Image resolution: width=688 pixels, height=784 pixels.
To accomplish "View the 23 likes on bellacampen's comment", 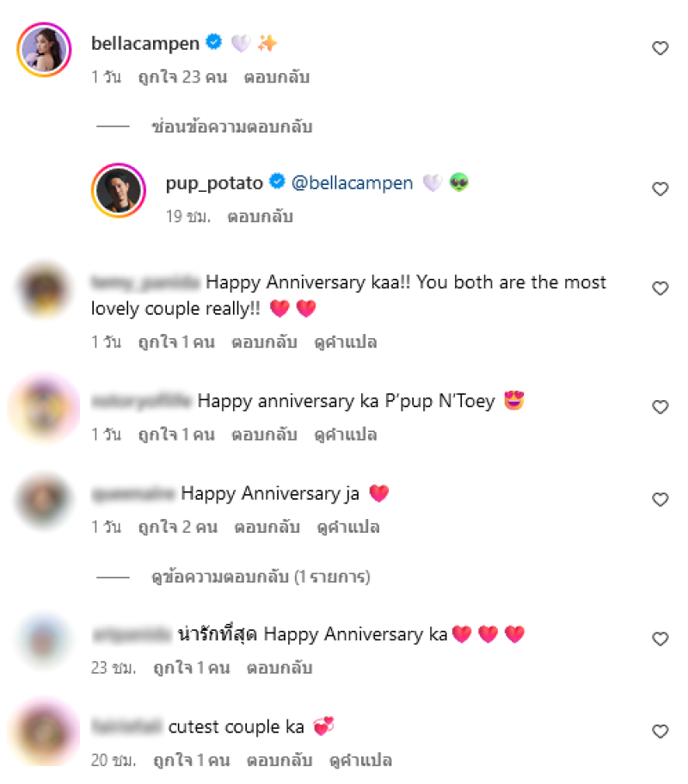I will 182,77.
